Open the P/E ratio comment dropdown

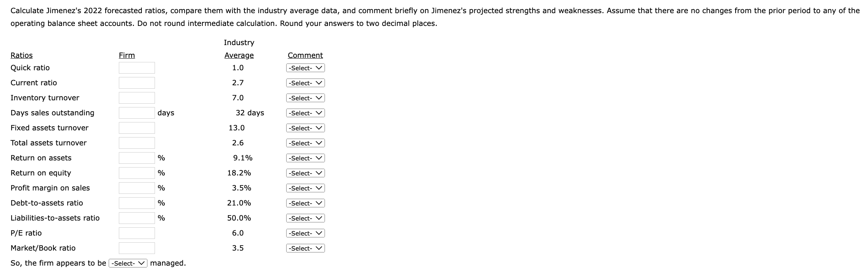coord(304,233)
